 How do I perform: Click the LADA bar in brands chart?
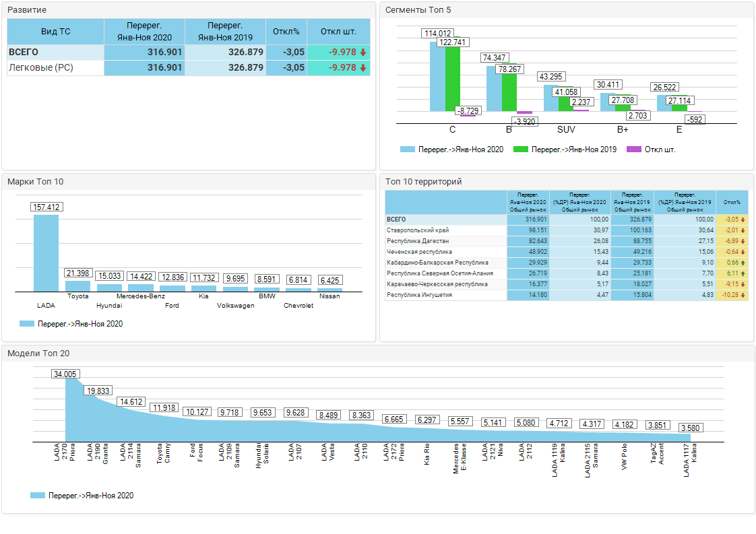click(46, 253)
